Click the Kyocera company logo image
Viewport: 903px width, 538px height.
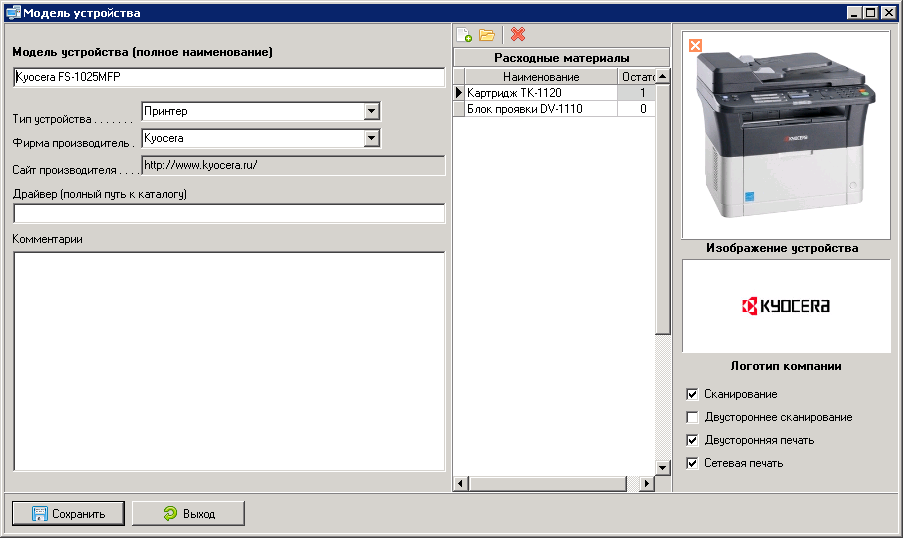[786, 306]
